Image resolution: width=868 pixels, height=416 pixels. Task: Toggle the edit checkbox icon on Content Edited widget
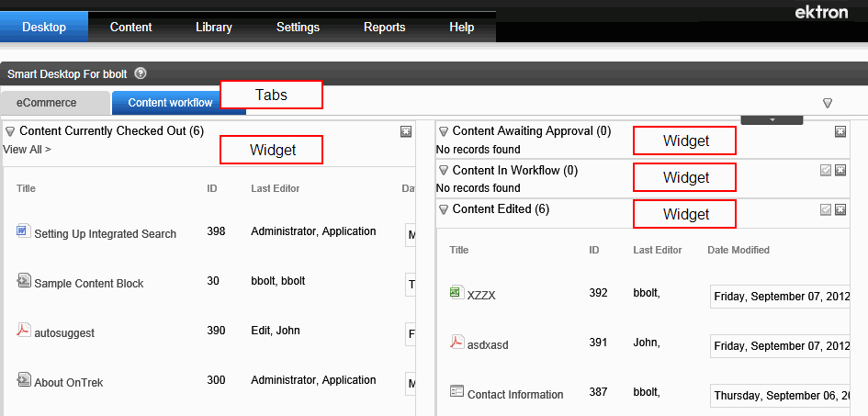(x=826, y=209)
